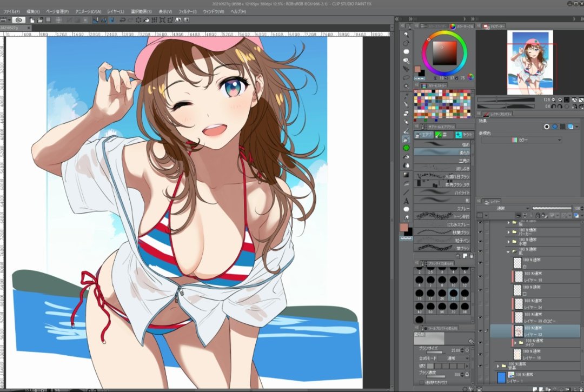Undo the last action with the undo arrow
Image resolution: width=584 pixels, height=392 pixels.
[122, 20]
